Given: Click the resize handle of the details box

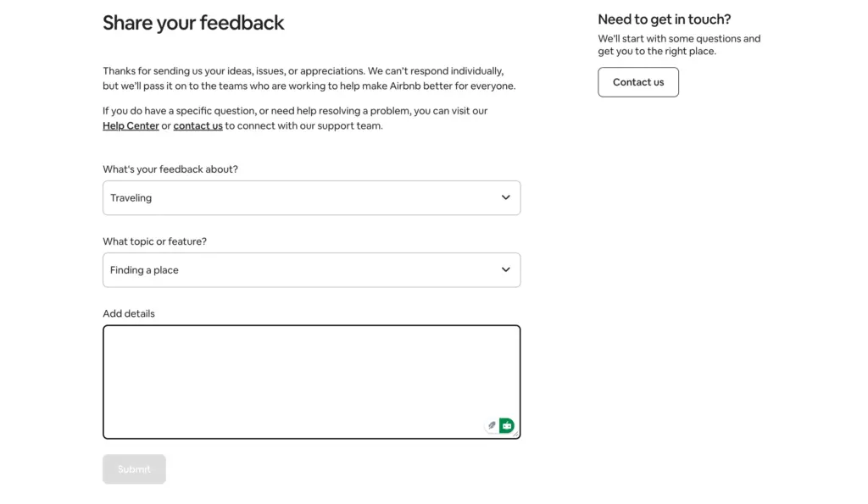Looking at the screenshot, I should [x=517, y=434].
